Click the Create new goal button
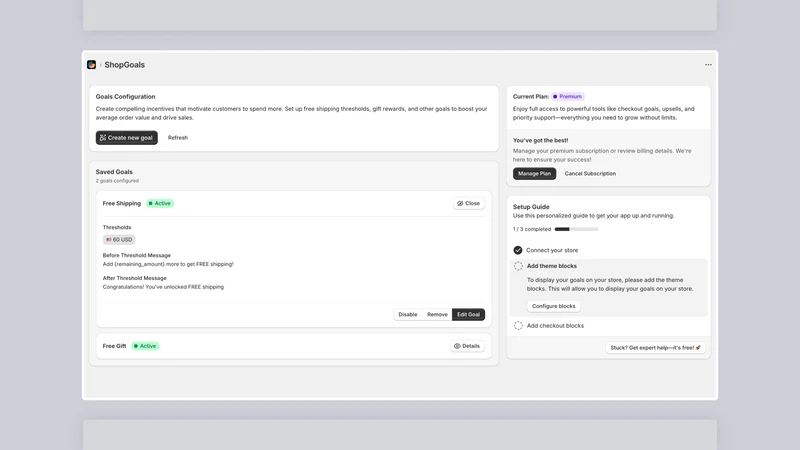The height and width of the screenshot is (450, 800). (127, 138)
